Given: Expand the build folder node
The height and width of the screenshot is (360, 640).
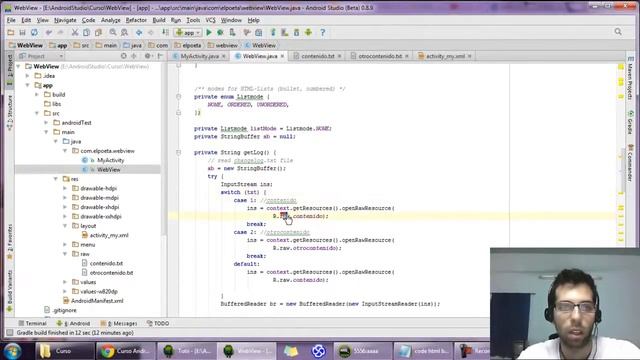Looking at the screenshot, I should pos(37,94).
